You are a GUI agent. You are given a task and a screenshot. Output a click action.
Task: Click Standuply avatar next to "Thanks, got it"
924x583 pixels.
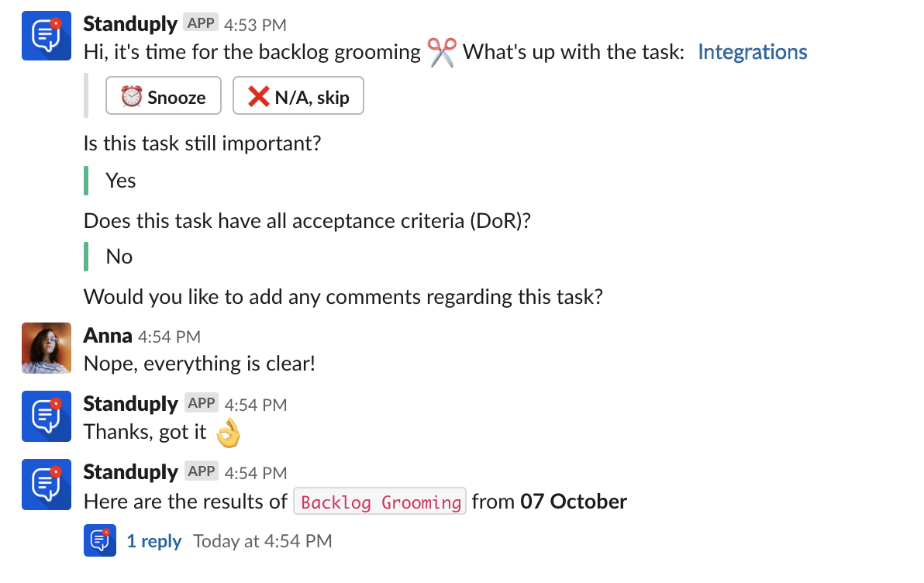(47, 416)
